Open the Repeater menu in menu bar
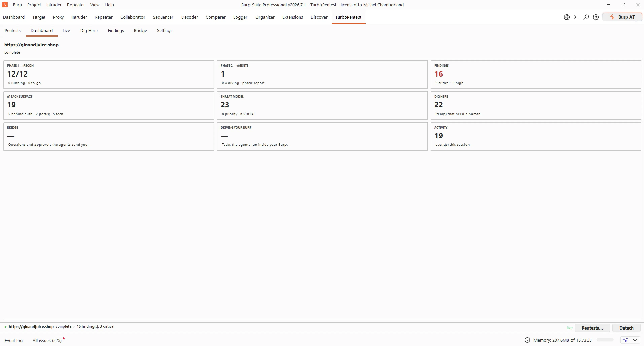Screen dimensions: 644x346 coord(76,5)
